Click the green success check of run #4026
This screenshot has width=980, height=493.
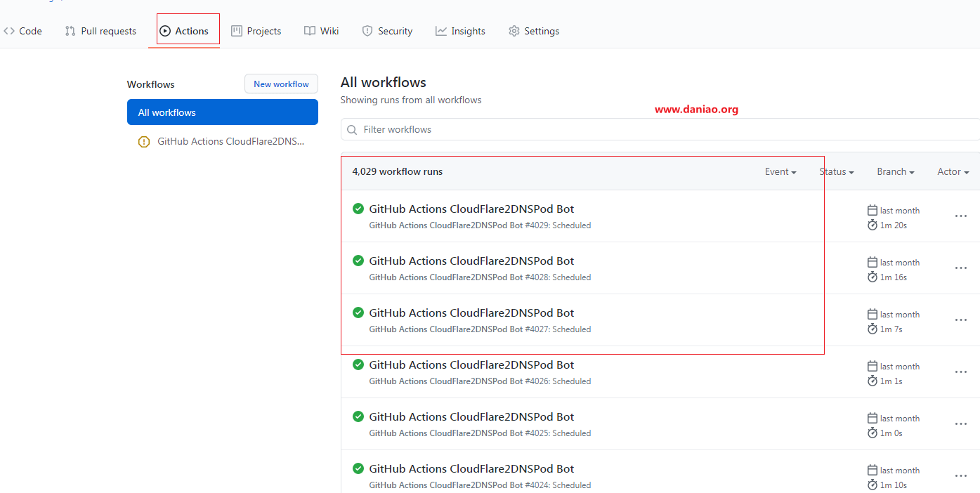pyautogui.click(x=358, y=364)
